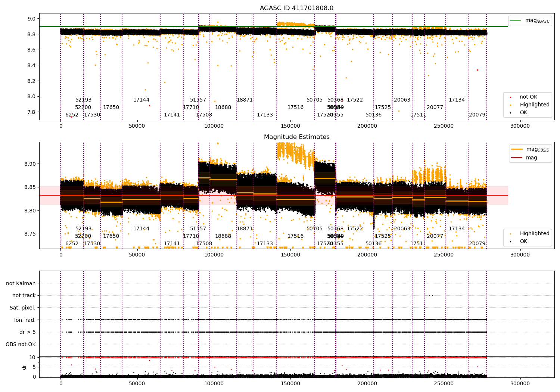Click obsid label 17522 in the top plot

pyautogui.click(x=355, y=100)
